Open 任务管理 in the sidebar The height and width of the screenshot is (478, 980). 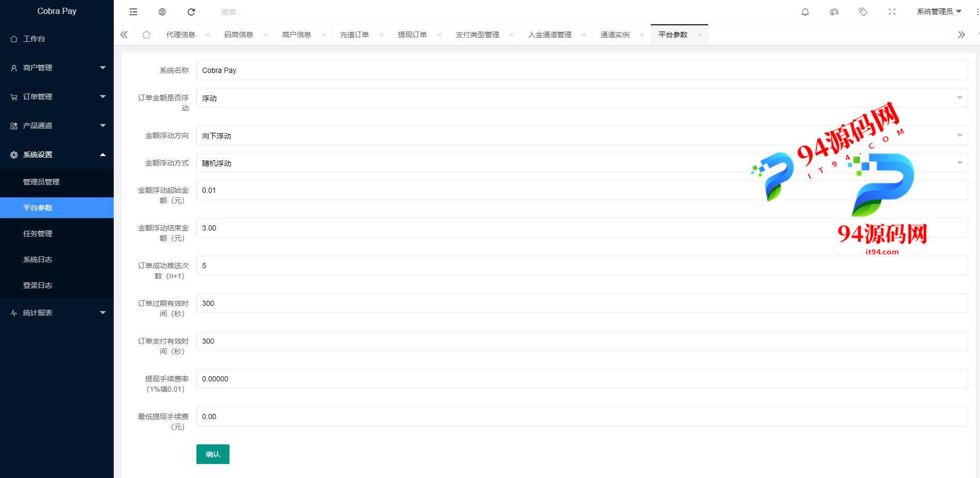(57, 234)
